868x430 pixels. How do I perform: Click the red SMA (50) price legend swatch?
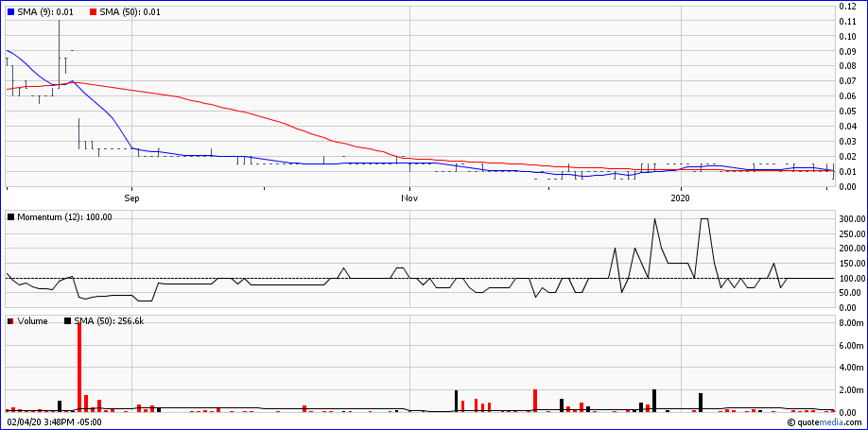[92, 11]
